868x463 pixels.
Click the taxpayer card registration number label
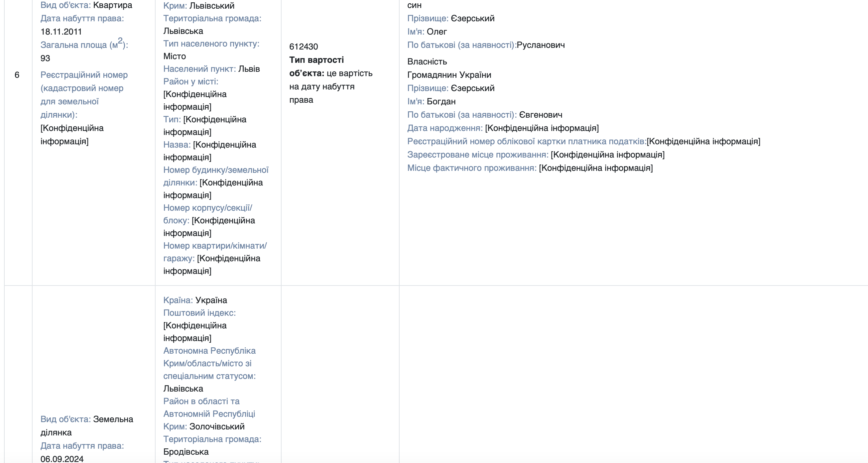click(x=527, y=141)
